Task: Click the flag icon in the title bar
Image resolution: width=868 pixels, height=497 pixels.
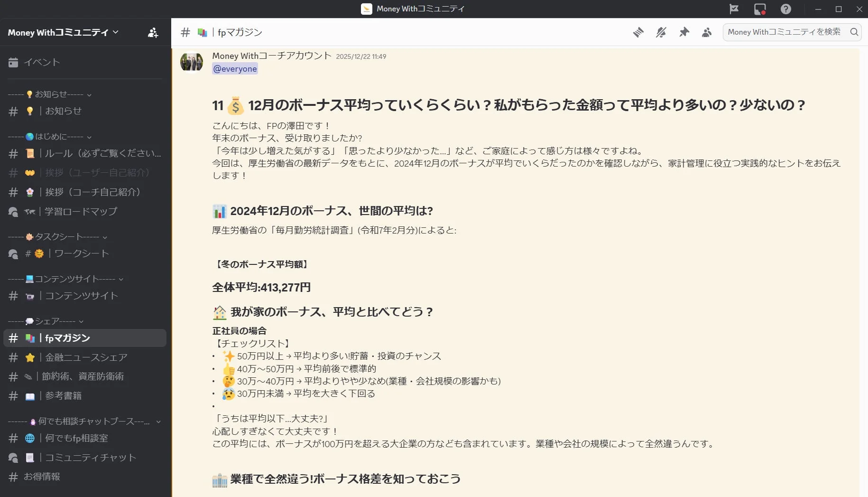Action: pyautogui.click(x=734, y=9)
